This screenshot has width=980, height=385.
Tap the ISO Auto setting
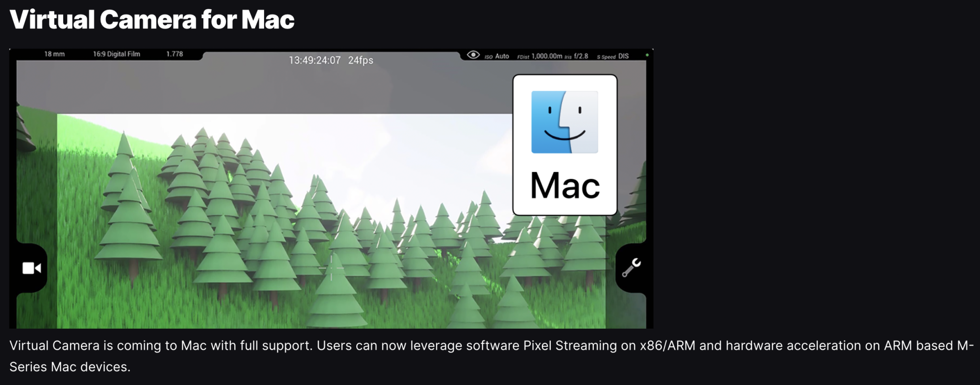click(497, 56)
